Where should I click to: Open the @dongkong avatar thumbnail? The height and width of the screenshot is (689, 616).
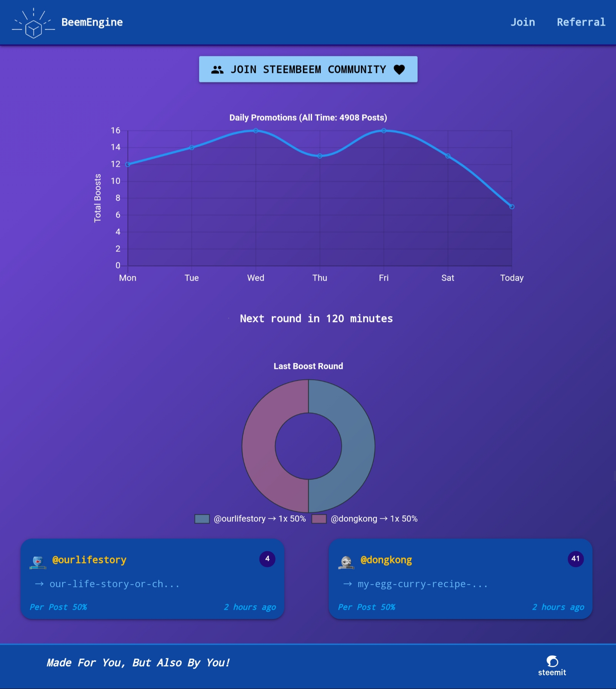pos(346,562)
